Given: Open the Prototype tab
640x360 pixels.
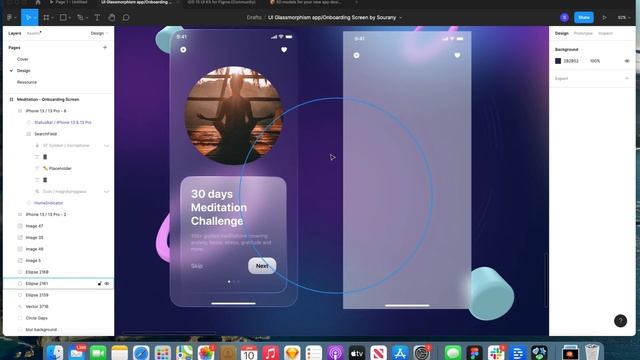Looking at the screenshot, I should pyautogui.click(x=583, y=33).
